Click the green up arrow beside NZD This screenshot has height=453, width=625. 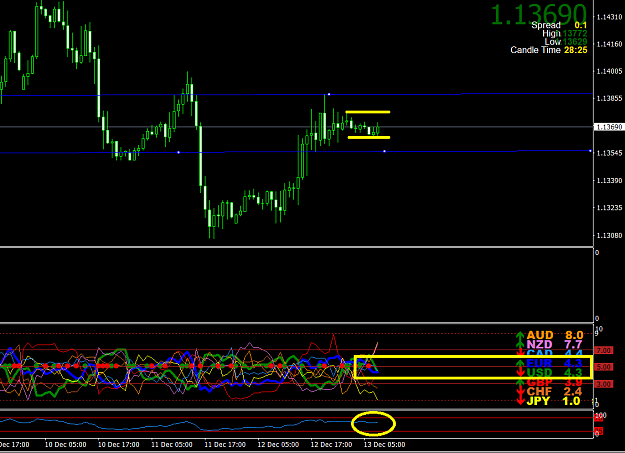click(x=520, y=345)
